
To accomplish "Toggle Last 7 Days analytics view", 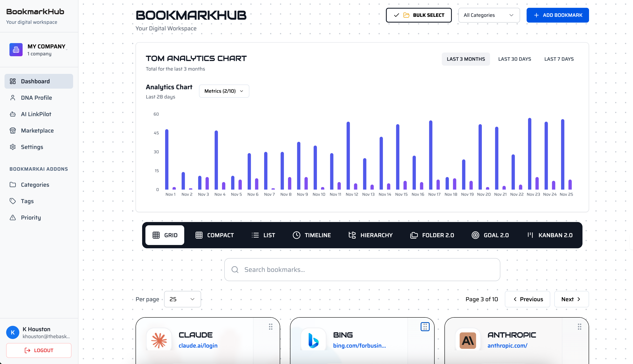I will tap(559, 59).
